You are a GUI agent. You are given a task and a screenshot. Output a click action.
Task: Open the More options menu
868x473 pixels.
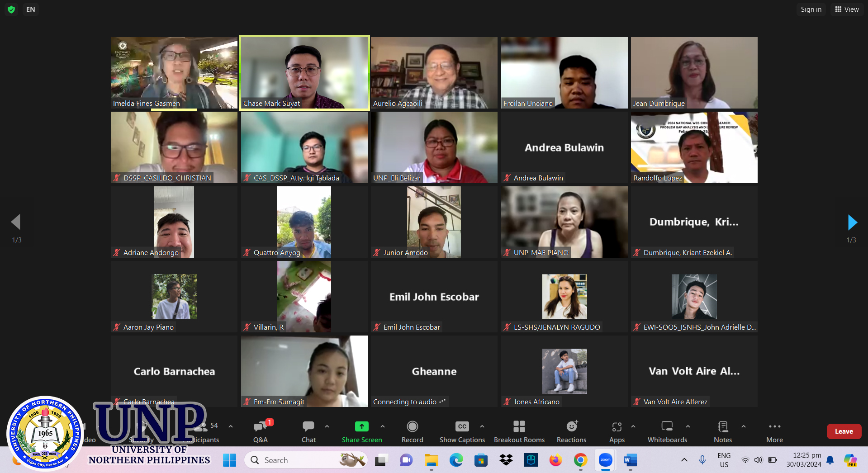774,431
